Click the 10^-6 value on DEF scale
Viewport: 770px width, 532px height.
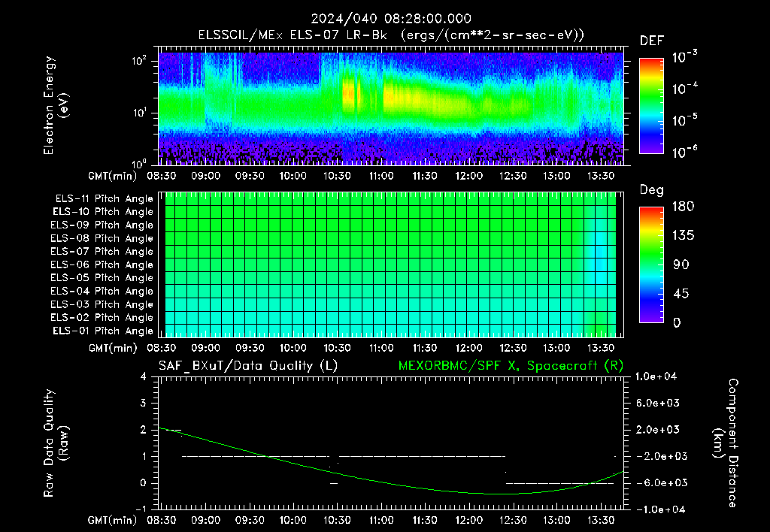pos(684,152)
